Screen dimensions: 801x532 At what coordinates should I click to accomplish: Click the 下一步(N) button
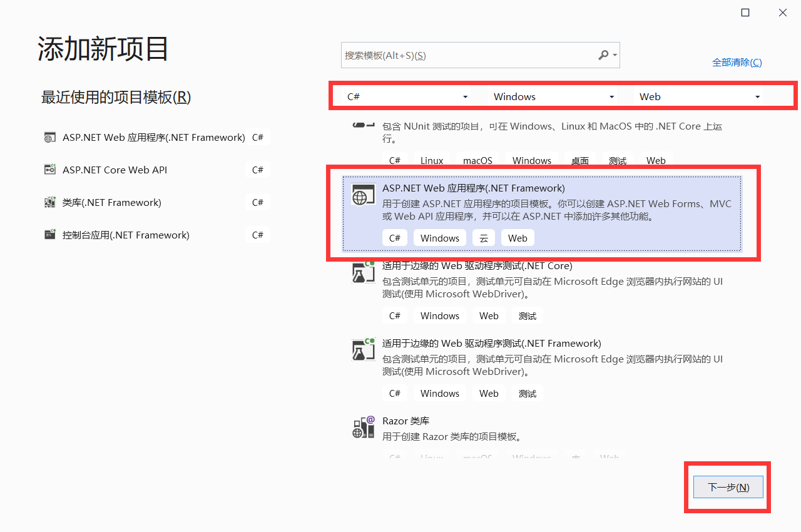tap(728, 487)
